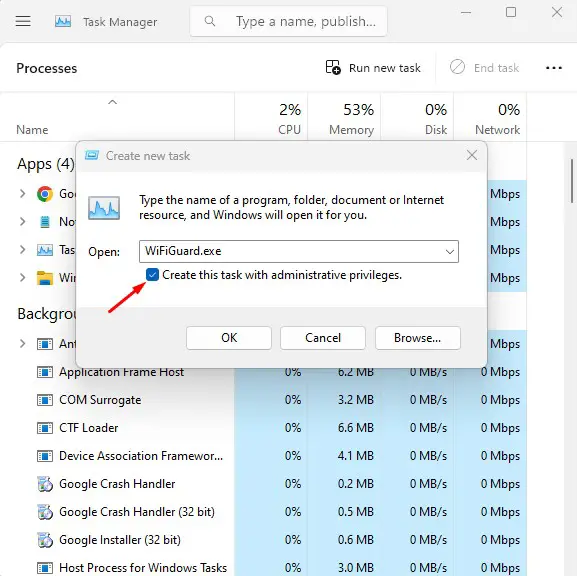577x576 pixels.
Task: Select the Notepad icon in Apps
Action: coord(45,222)
